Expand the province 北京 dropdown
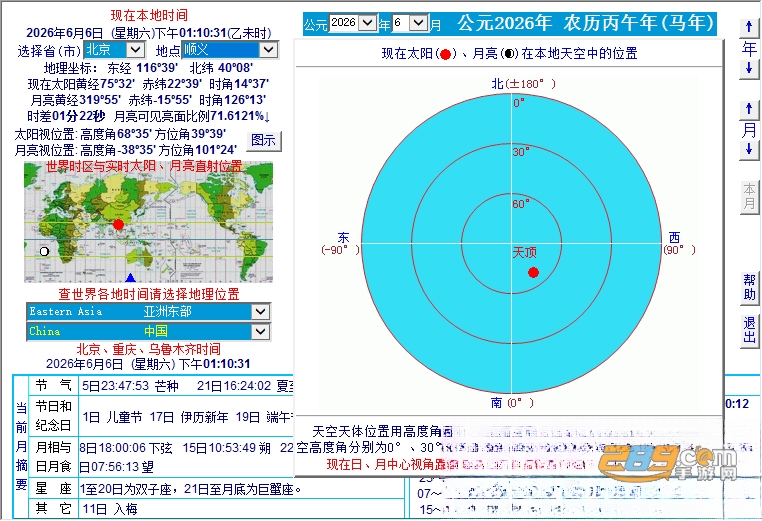 135,50
